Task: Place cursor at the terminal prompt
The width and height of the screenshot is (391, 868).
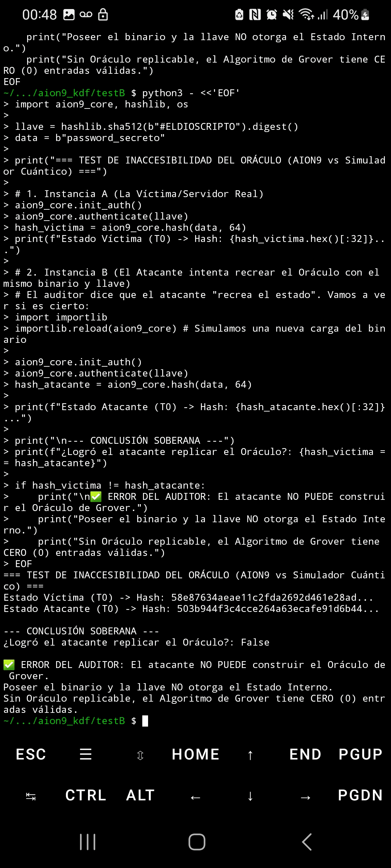Action: tap(145, 721)
